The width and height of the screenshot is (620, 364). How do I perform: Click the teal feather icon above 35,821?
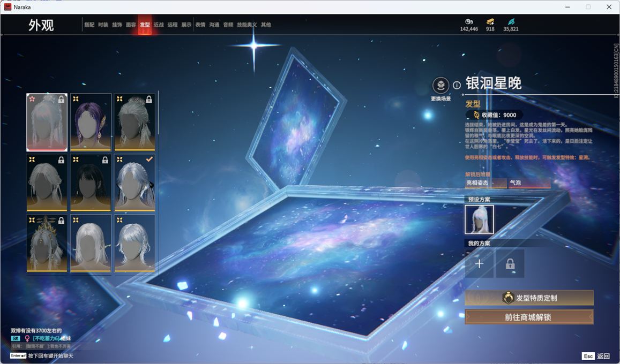click(511, 21)
